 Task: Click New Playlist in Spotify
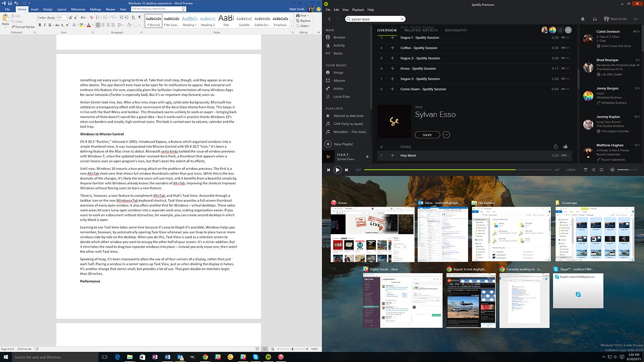coord(339,144)
